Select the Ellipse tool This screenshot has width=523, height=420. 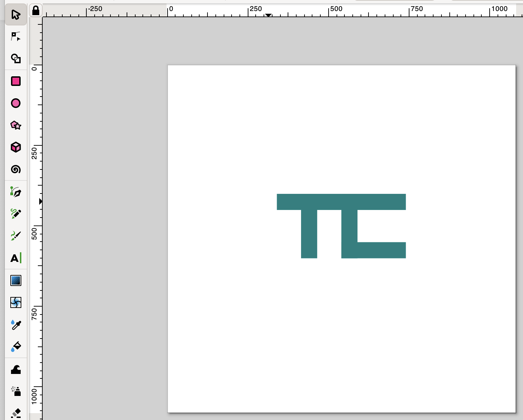tap(16, 103)
